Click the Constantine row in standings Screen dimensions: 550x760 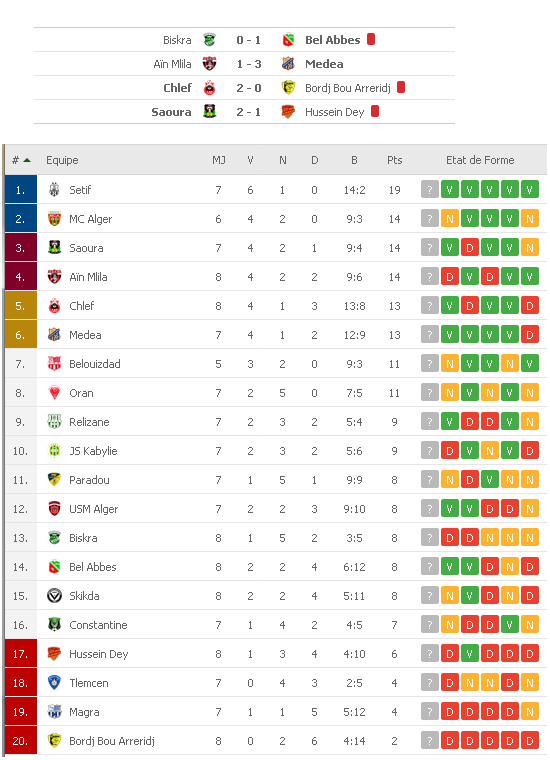tap(276, 625)
